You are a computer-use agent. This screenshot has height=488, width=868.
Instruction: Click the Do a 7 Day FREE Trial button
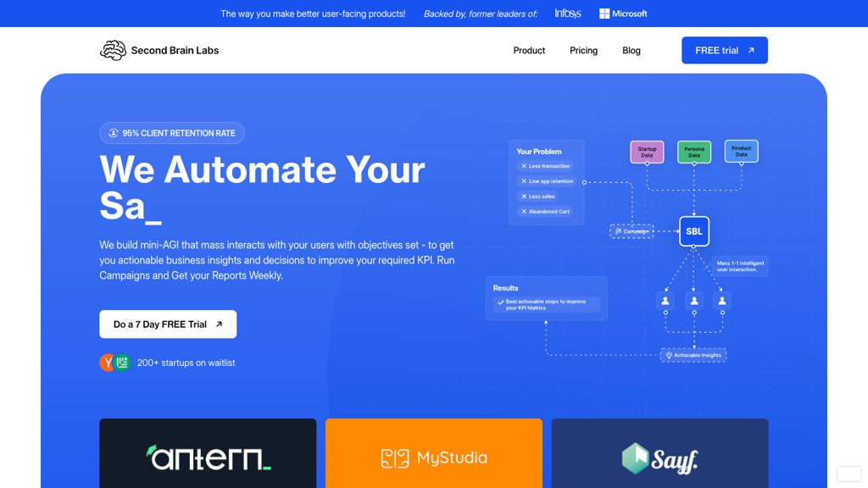pyautogui.click(x=168, y=324)
